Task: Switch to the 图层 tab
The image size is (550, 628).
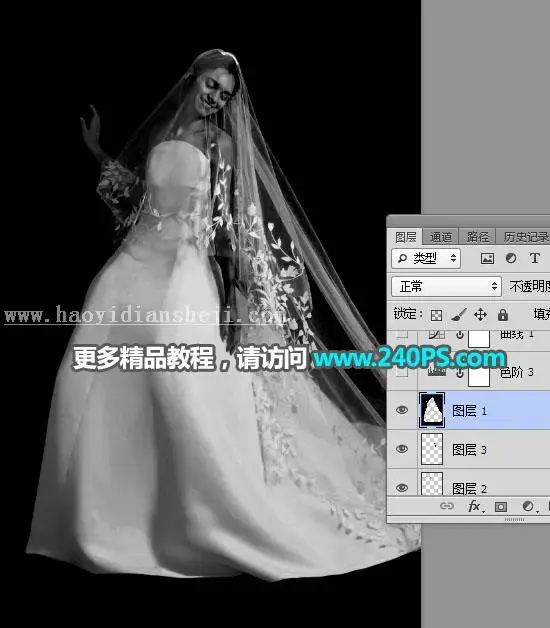Action: coord(405,237)
